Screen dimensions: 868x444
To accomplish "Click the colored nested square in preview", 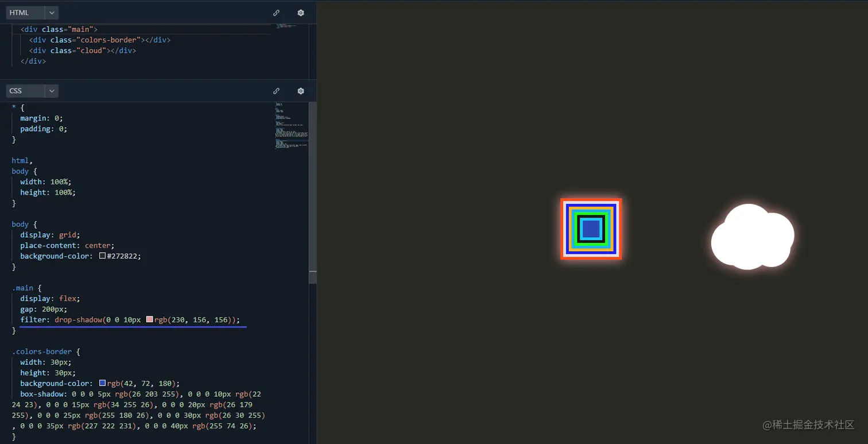I will pyautogui.click(x=591, y=229).
